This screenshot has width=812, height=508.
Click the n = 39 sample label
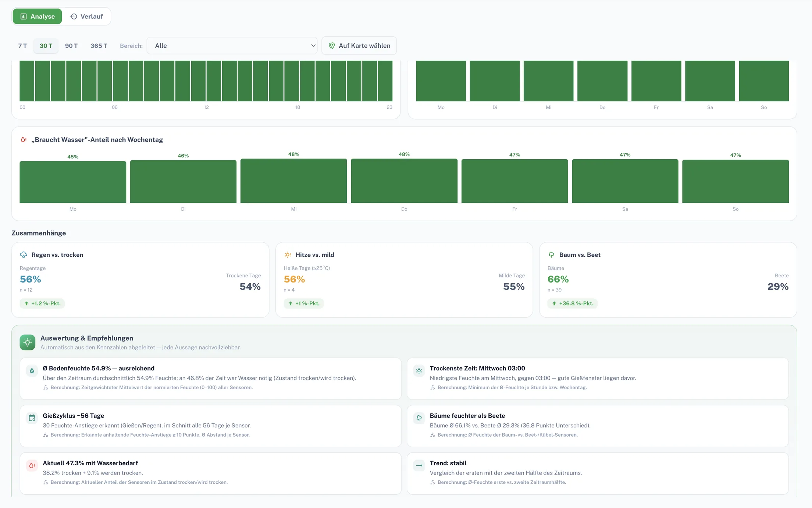point(555,290)
